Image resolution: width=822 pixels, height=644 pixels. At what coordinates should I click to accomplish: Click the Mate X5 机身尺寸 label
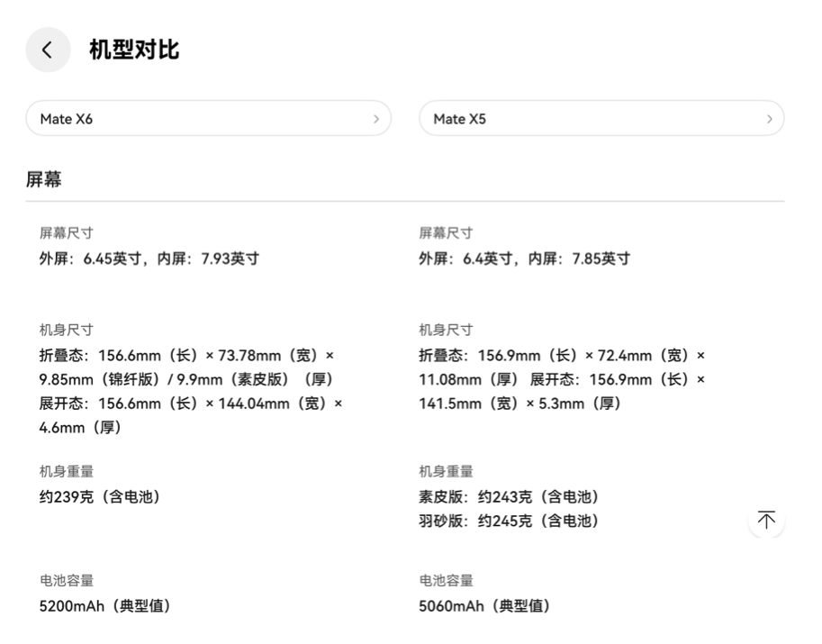click(446, 330)
